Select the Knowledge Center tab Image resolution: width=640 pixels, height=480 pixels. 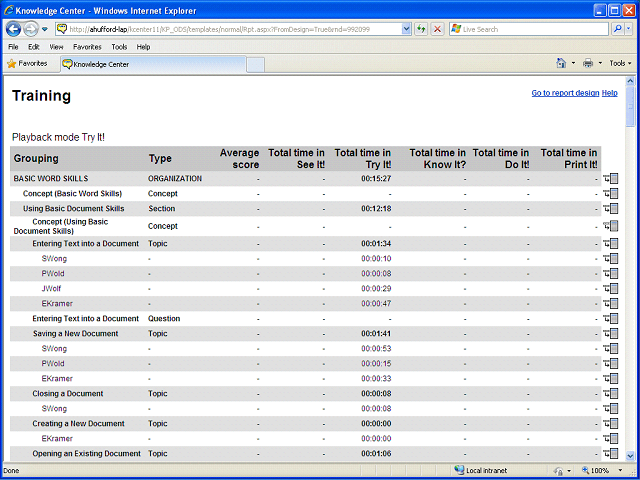(153, 64)
